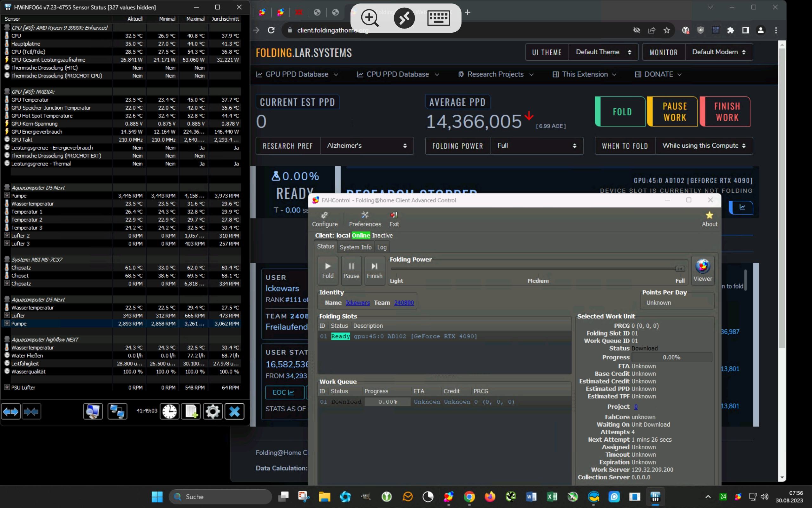Open Chrome side panel icon

746,30
